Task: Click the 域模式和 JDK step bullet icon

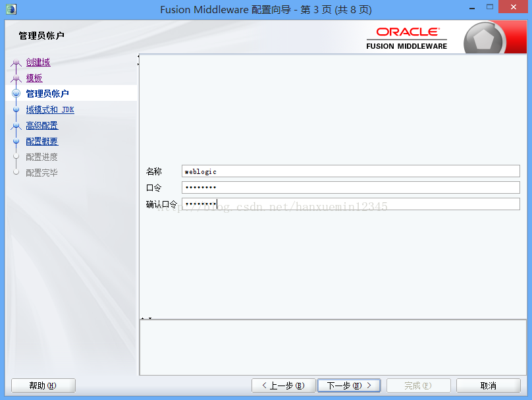Action: coord(16,109)
